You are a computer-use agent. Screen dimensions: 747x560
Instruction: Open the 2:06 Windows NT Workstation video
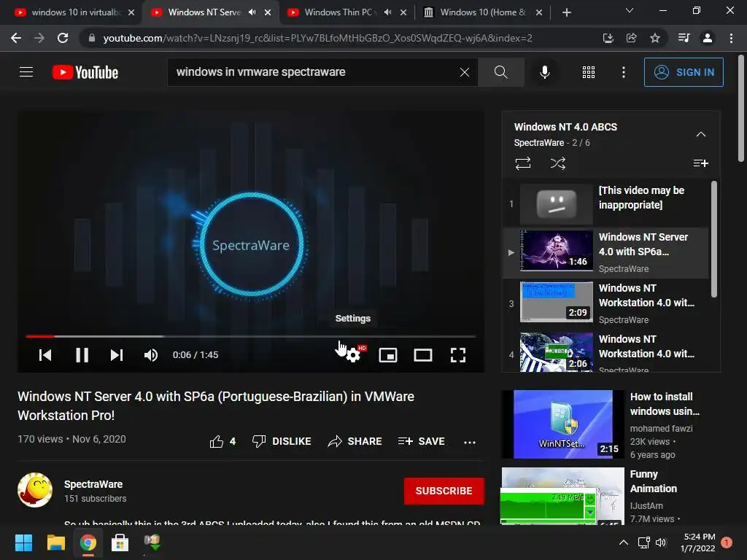pyautogui.click(x=605, y=351)
